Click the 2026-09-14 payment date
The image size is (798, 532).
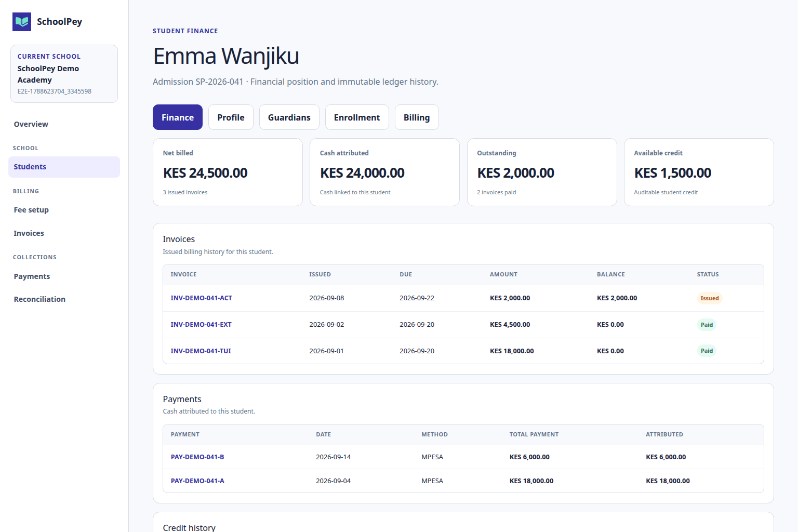click(x=333, y=457)
